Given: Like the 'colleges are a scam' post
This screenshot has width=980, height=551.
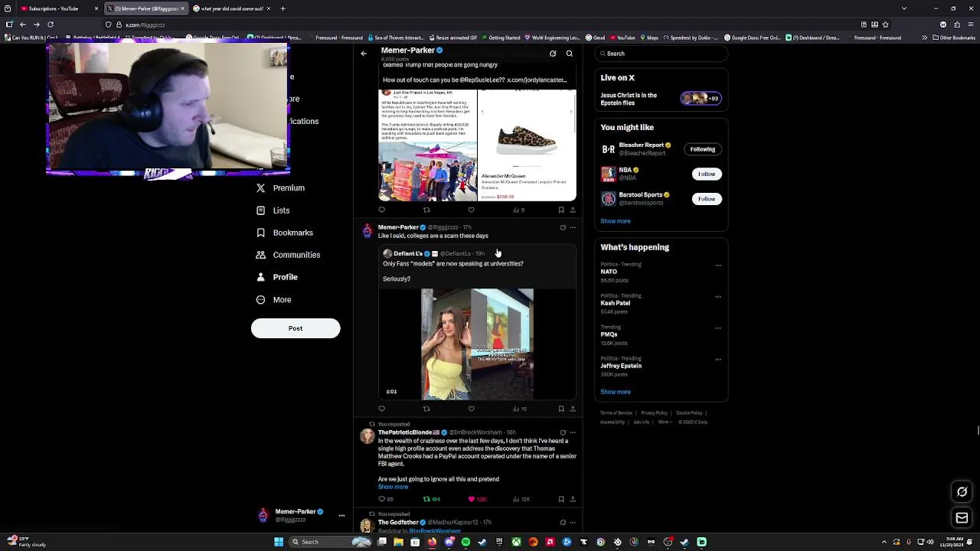Looking at the screenshot, I should [471, 409].
